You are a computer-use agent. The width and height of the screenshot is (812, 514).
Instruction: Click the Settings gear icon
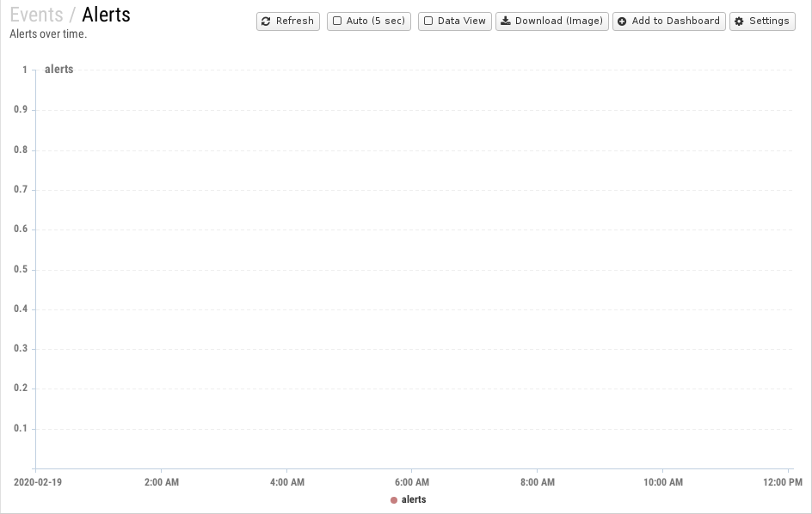739,21
